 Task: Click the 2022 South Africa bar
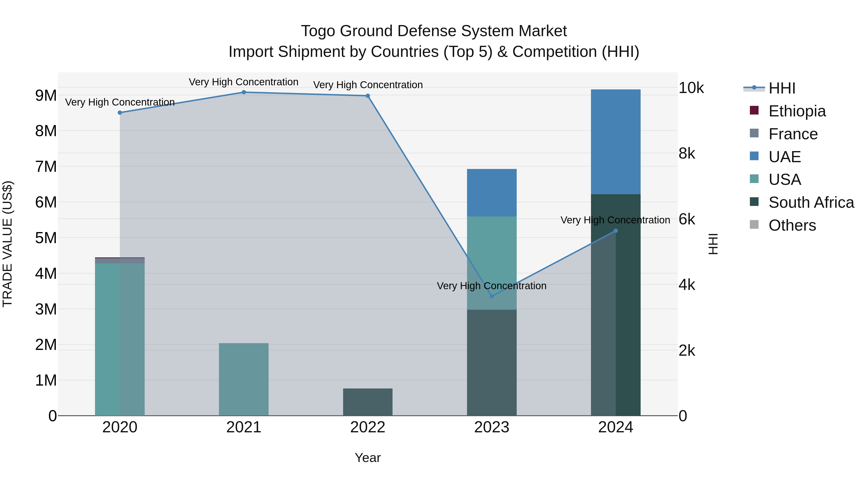tap(368, 402)
